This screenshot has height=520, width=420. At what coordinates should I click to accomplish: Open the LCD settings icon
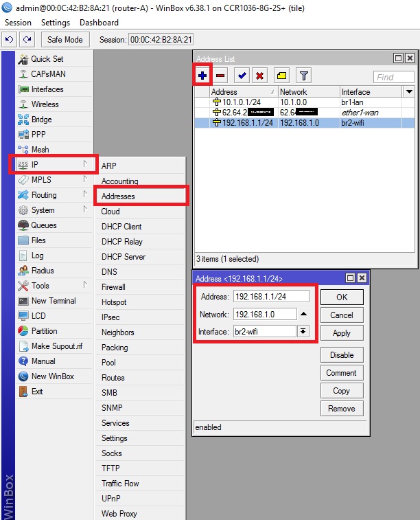point(23,316)
